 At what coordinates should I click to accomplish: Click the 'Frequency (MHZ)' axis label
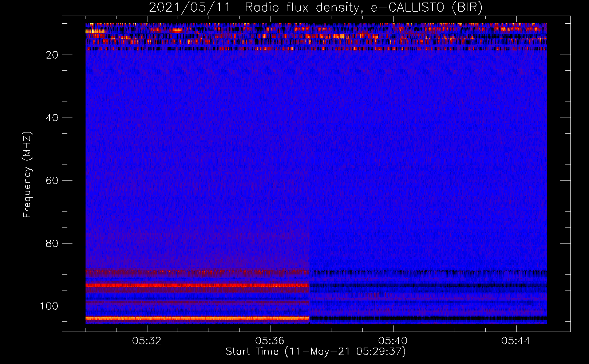(27, 175)
